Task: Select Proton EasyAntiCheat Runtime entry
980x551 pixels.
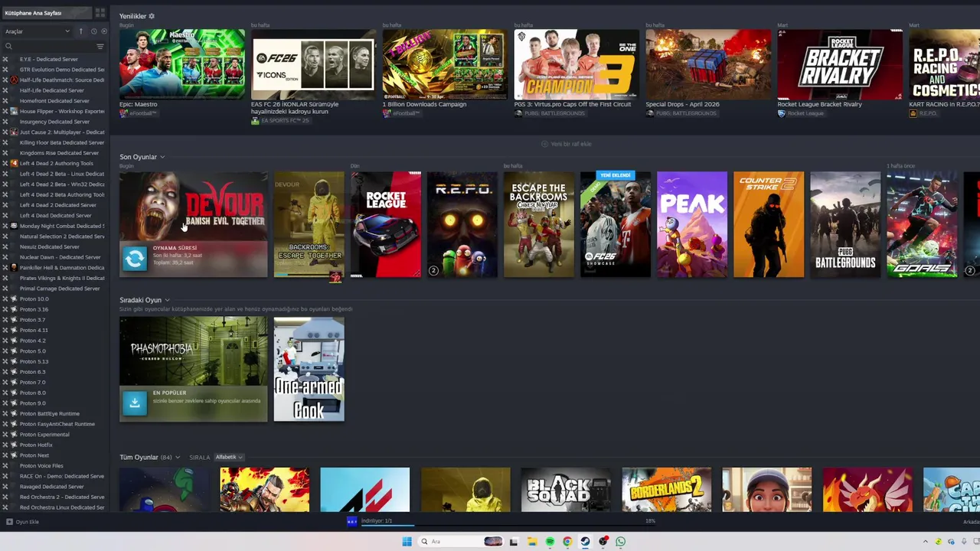Action: pyautogui.click(x=57, y=424)
